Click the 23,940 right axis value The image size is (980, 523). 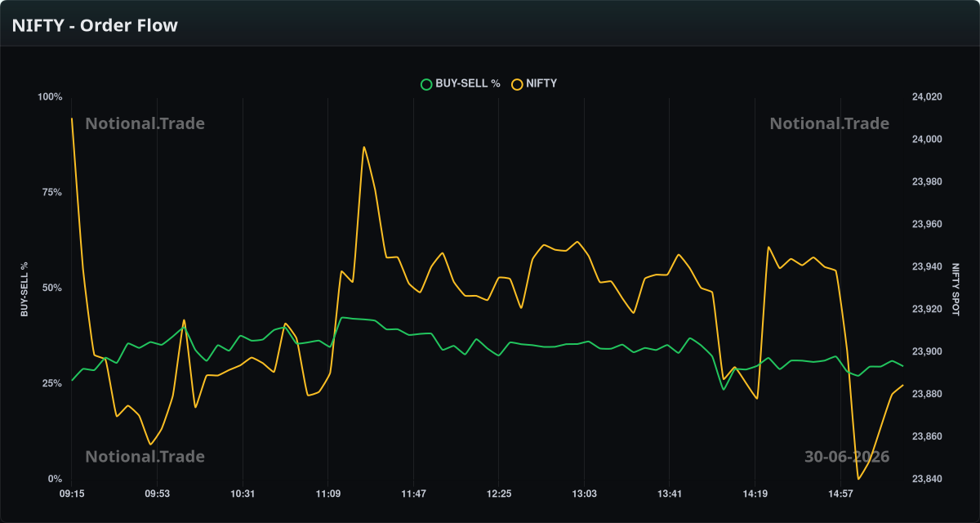click(927, 266)
